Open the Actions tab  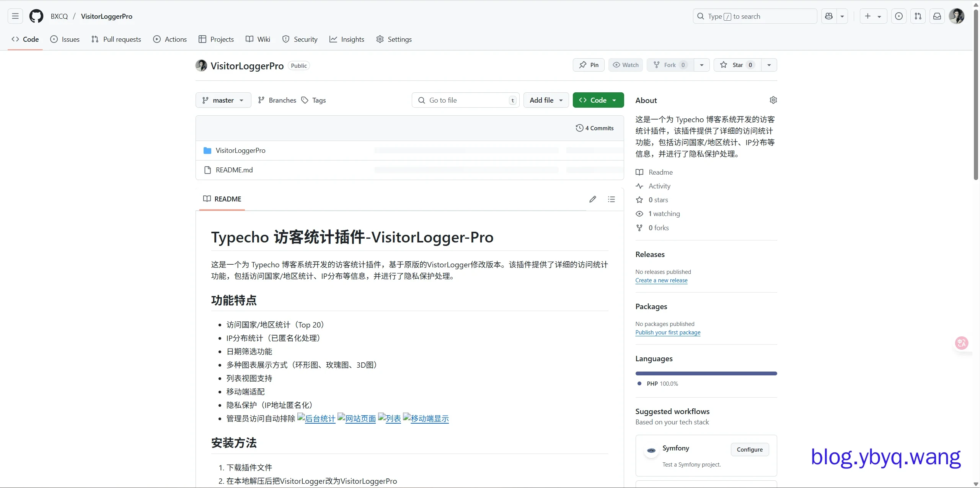click(170, 39)
